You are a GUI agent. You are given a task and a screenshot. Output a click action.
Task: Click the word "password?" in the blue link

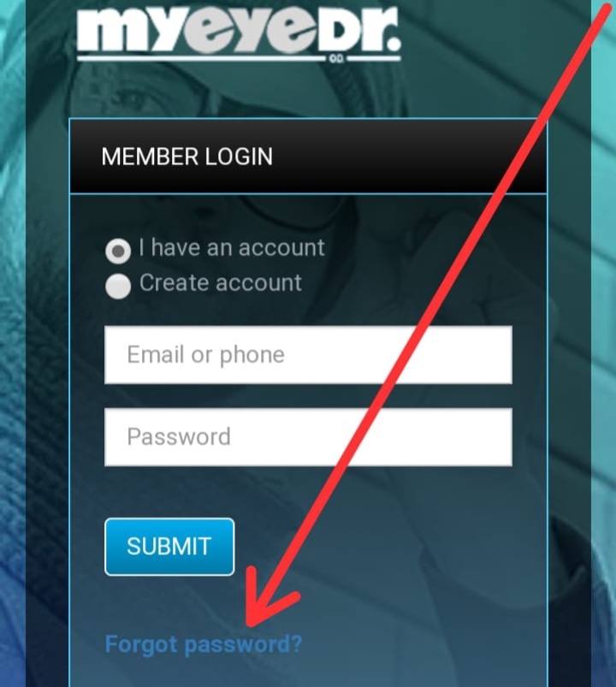point(243,645)
